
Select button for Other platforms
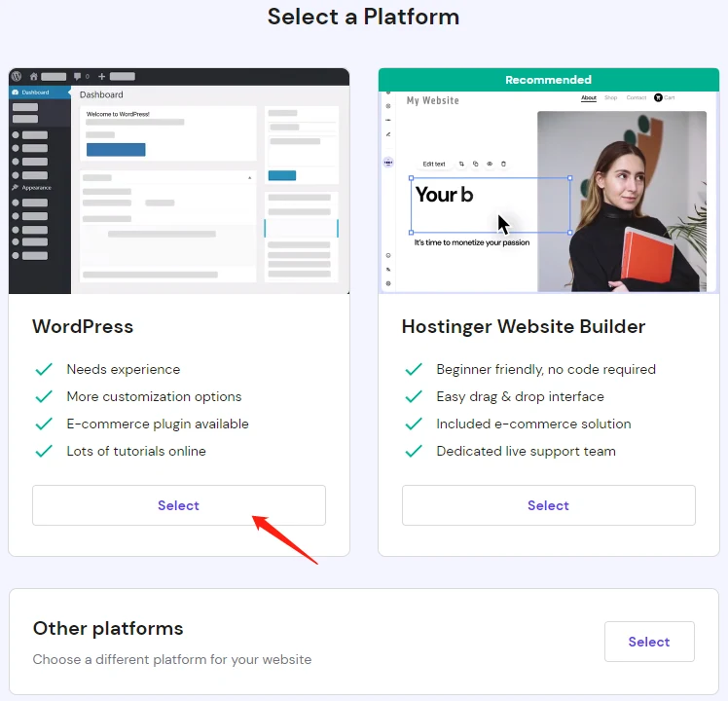[649, 642]
